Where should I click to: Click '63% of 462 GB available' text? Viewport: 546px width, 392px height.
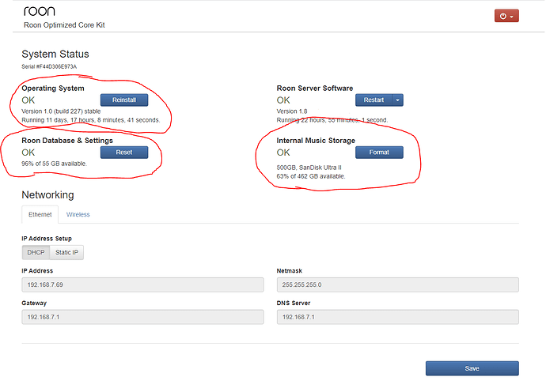click(x=311, y=176)
